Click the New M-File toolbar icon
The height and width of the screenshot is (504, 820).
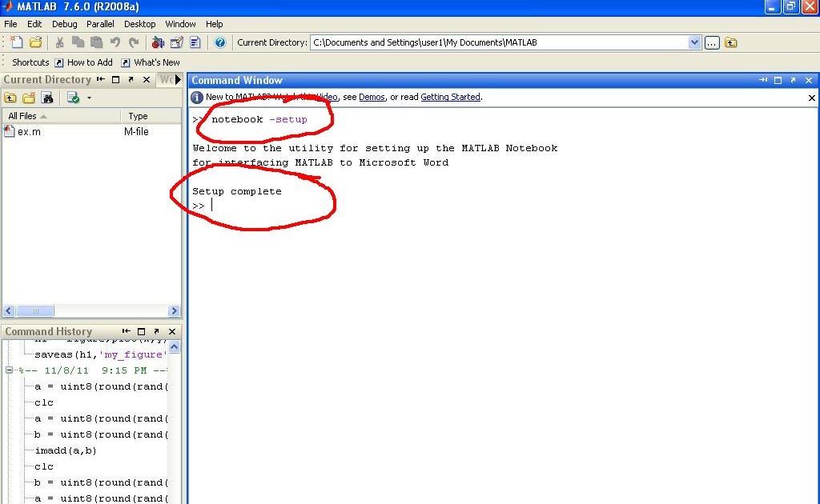16,42
